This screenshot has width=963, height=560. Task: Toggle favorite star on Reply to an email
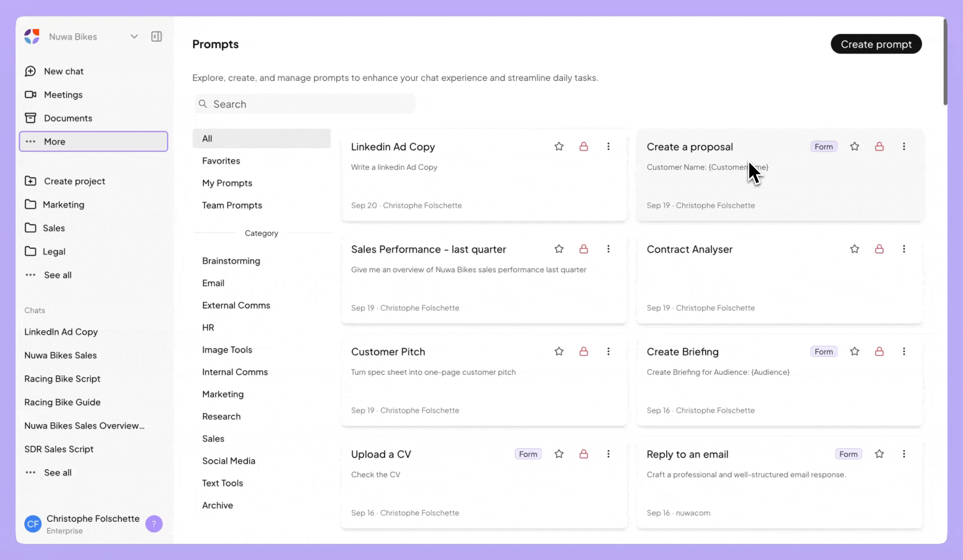pos(879,454)
